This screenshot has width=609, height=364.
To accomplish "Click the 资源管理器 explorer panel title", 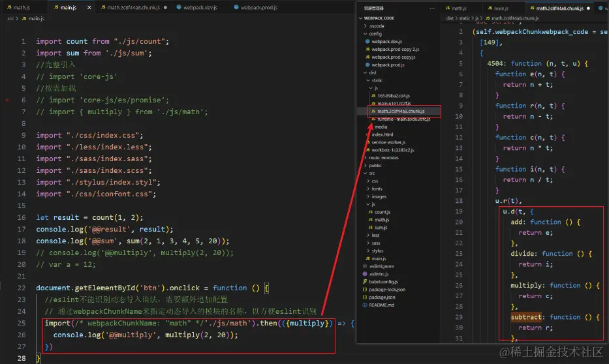I will [373, 8].
